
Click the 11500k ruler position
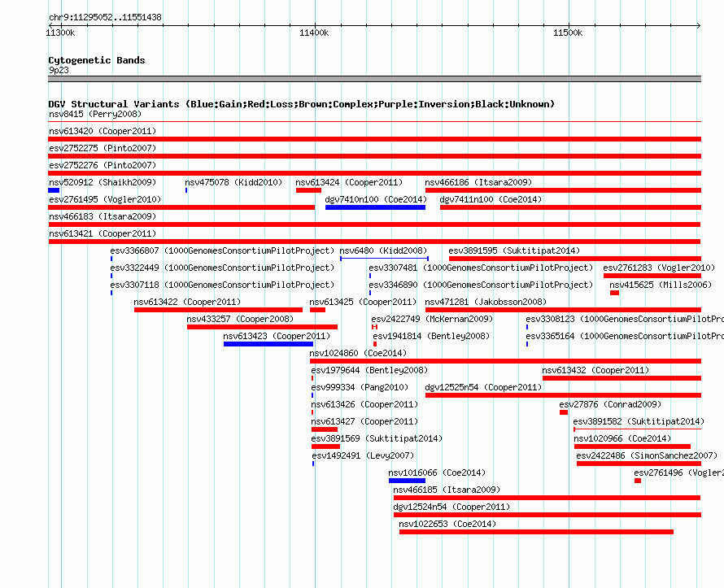568,33
